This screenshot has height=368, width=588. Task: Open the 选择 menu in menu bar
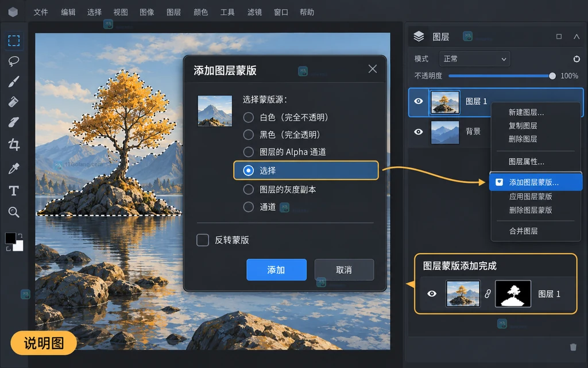point(94,12)
